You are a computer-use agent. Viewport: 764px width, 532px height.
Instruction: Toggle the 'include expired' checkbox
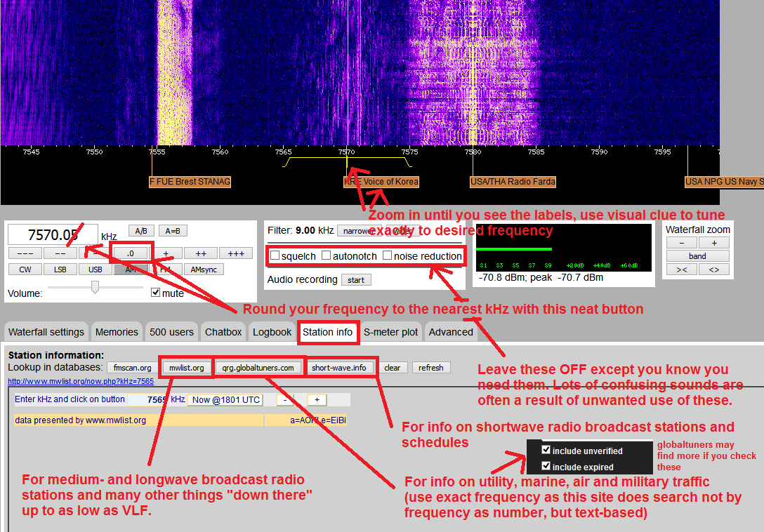[546, 466]
